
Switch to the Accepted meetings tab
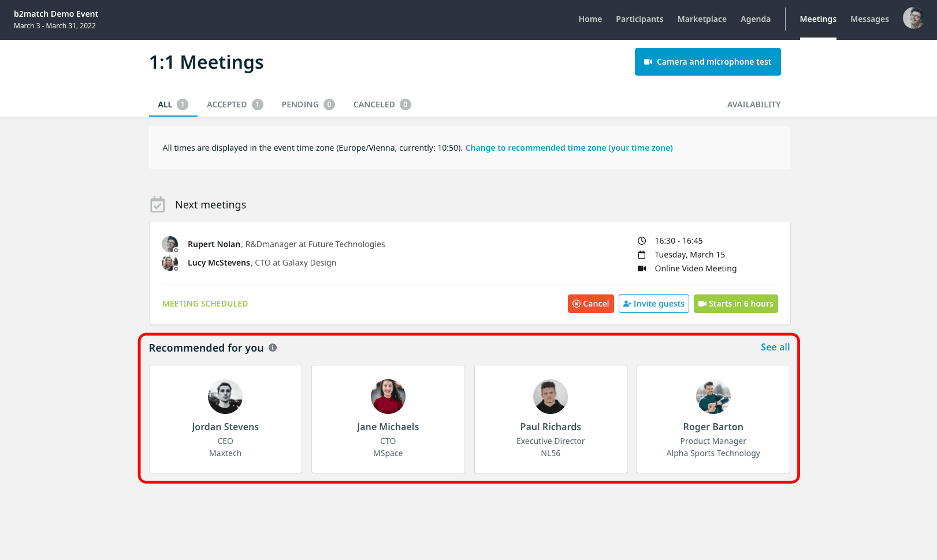pos(234,104)
